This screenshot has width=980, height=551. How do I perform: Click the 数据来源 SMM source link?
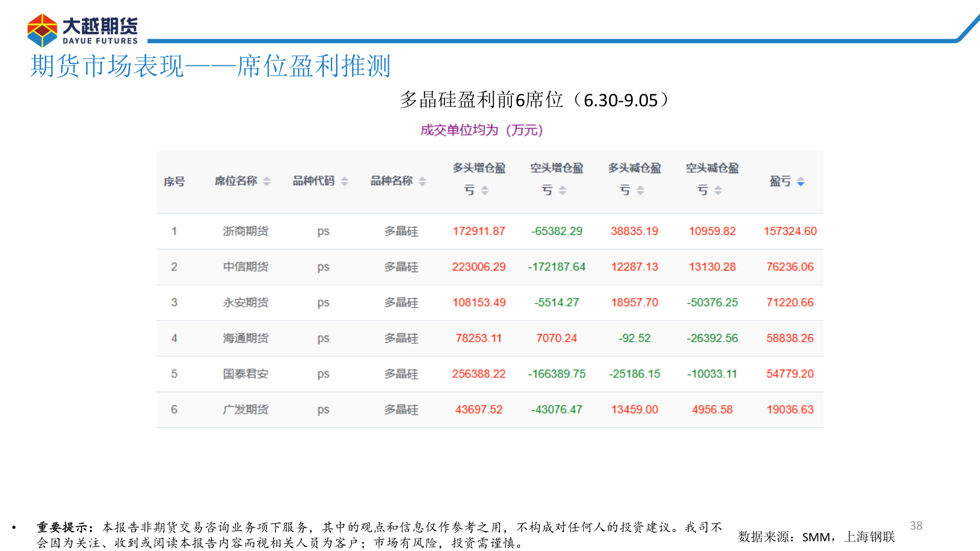click(x=816, y=536)
